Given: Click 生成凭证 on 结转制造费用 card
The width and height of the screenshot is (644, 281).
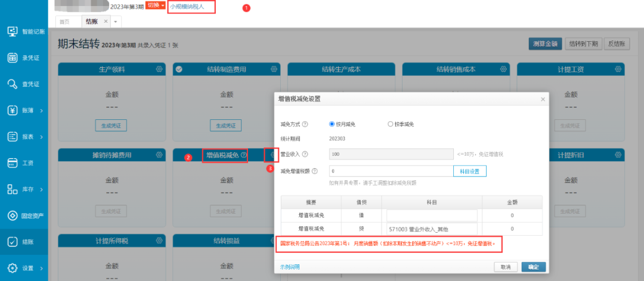Looking at the screenshot, I should 225,125.
